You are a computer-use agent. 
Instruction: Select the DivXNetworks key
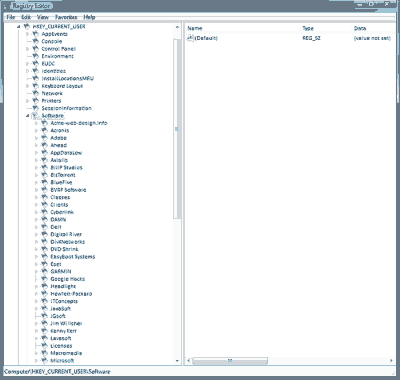coord(67,242)
